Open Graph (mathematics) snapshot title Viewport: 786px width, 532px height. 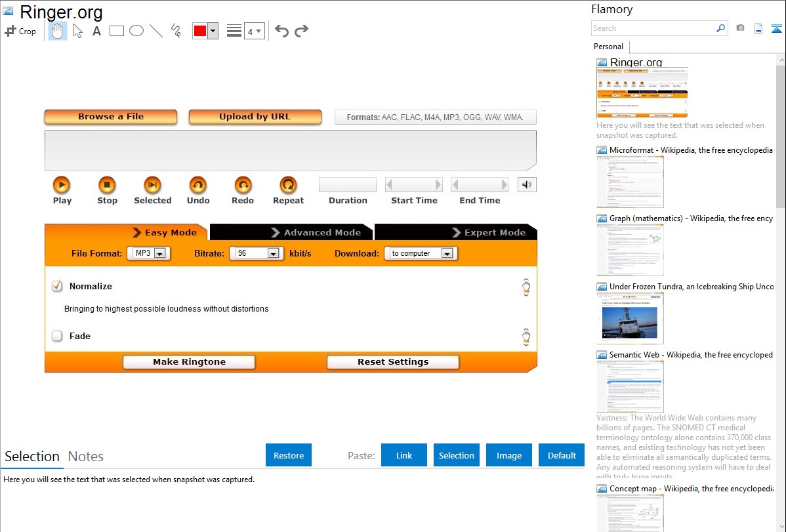691,218
